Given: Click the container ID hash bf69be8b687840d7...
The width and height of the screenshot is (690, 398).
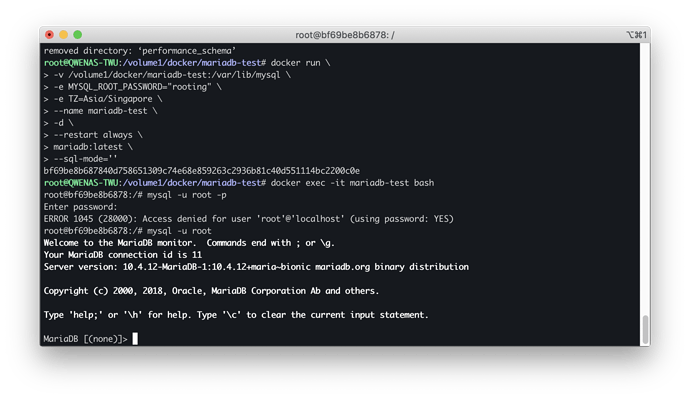Looking at the screenshot, I should [202, 171].
